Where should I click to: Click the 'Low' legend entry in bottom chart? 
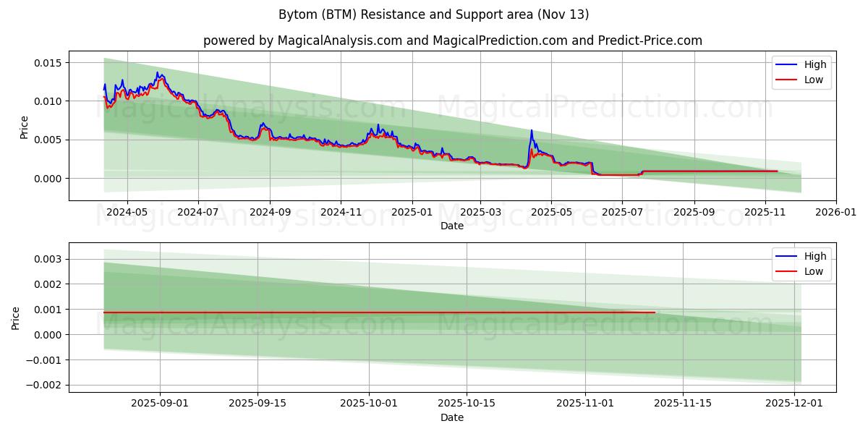813,271
